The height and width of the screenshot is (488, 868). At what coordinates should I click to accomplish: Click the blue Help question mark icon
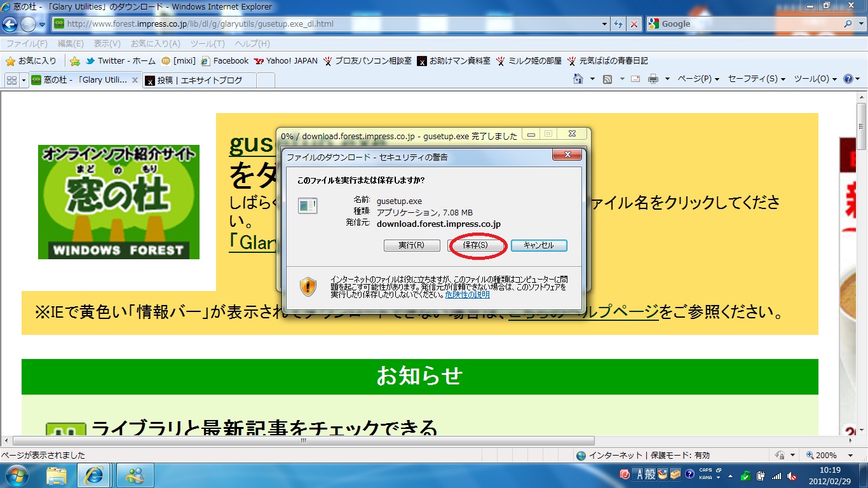coord(848,79)
